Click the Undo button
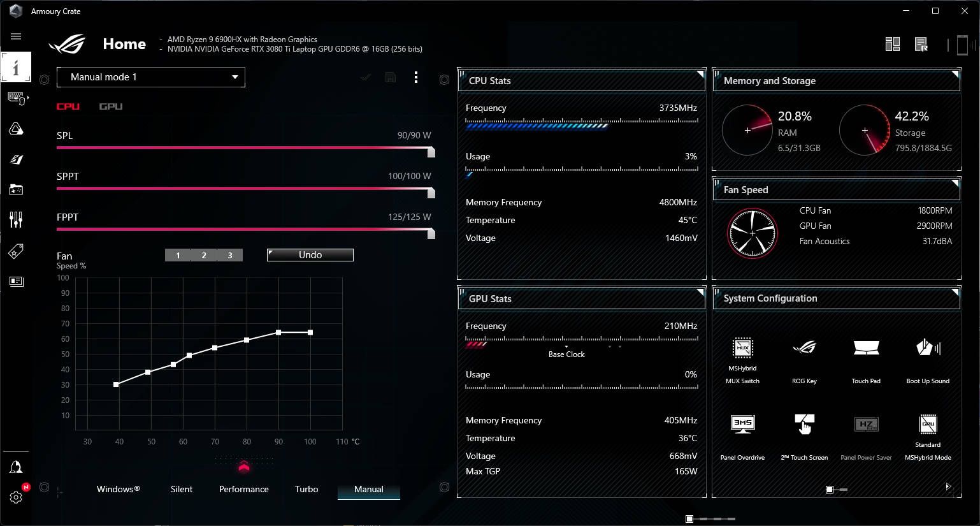This screenshot has height=526, width=980. 310,255
